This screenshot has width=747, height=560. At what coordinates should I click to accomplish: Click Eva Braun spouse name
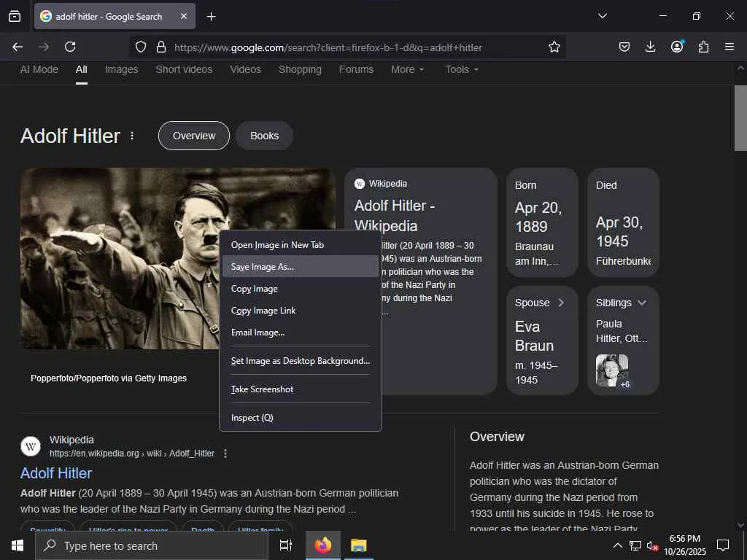(x=534, y=336)
